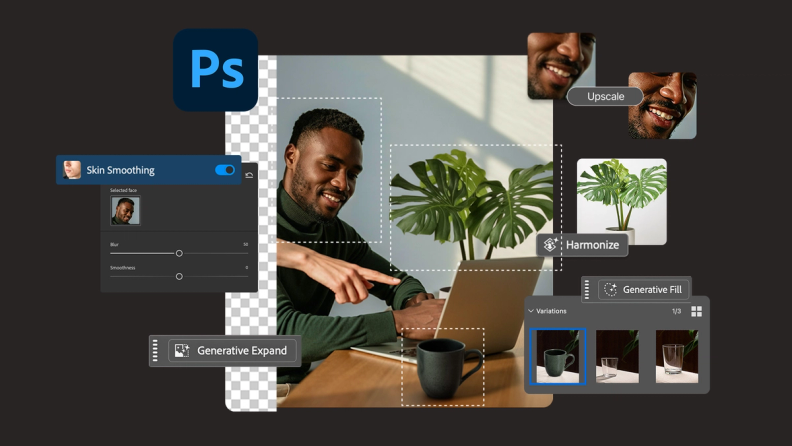The image size is (792, 446).
Task: Click the Photoshop Ps logo icon
Action: (216, 70)
